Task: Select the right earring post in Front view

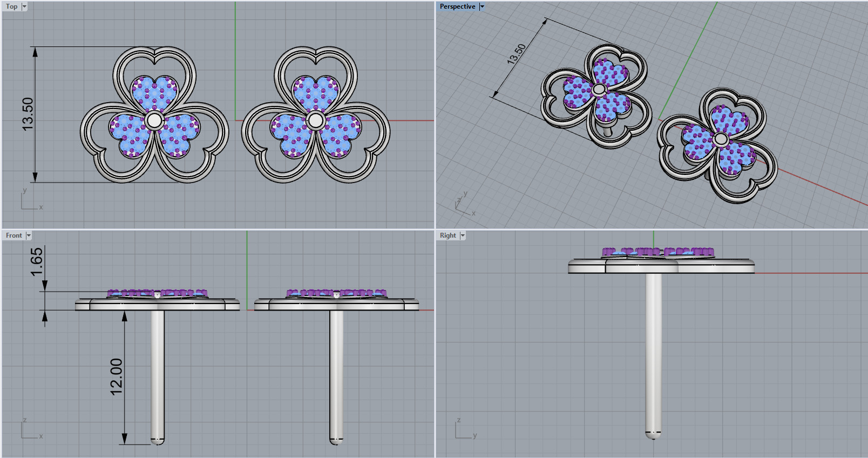Action: [336, 377]
